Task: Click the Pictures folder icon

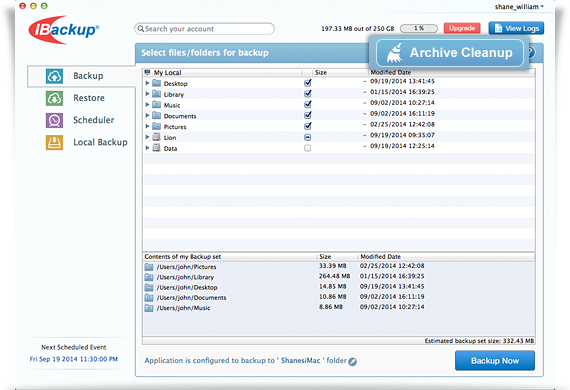Action: 156,126
